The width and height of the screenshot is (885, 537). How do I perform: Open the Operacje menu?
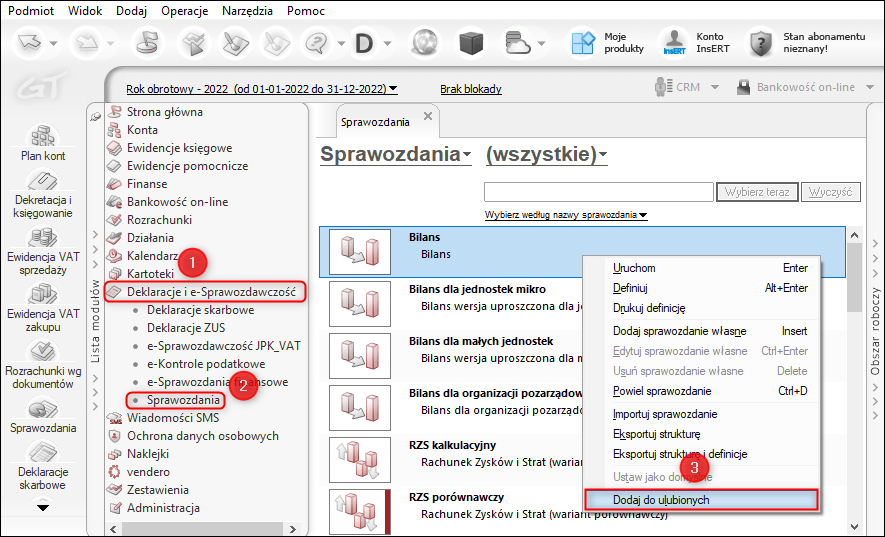(x=184, y=9)
